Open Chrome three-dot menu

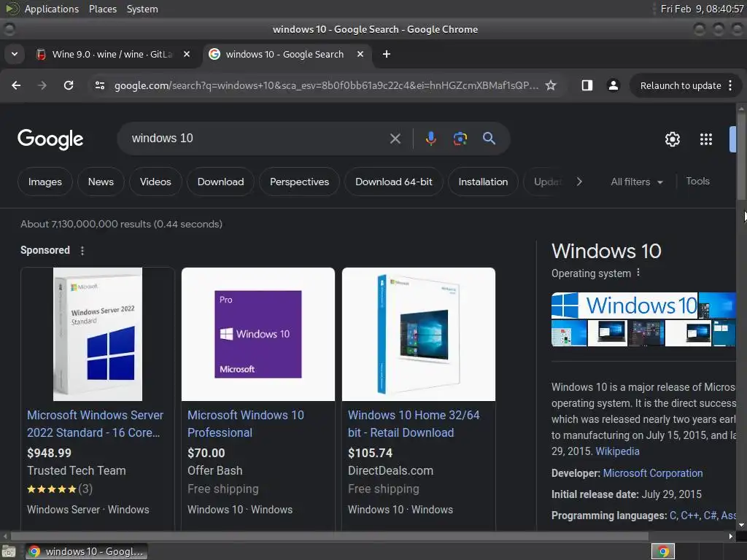[730, 85]
